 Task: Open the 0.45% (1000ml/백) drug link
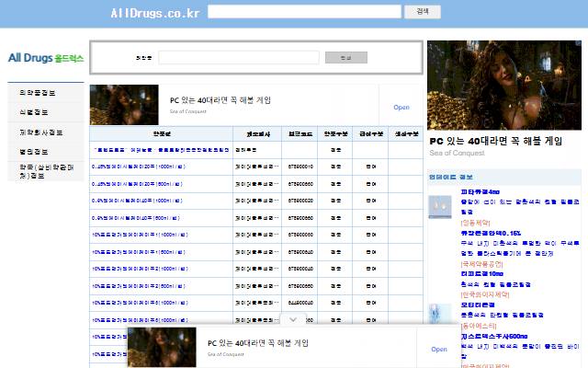click(139, 167)
